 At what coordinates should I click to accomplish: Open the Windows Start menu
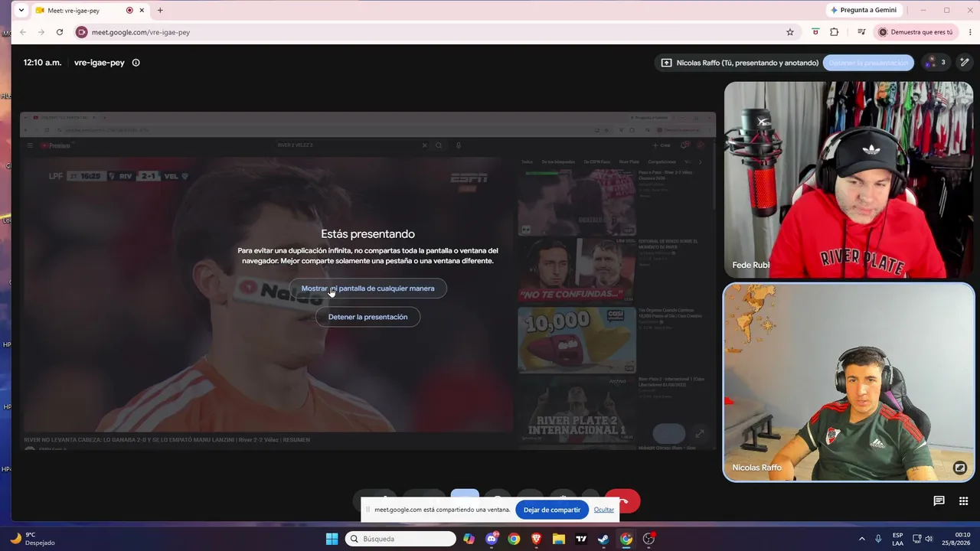(332, 539)
